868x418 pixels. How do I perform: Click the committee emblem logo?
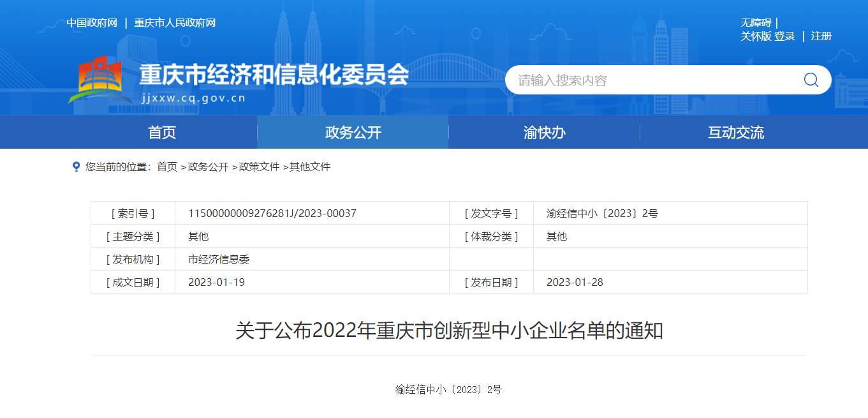[x=94, y=79]
